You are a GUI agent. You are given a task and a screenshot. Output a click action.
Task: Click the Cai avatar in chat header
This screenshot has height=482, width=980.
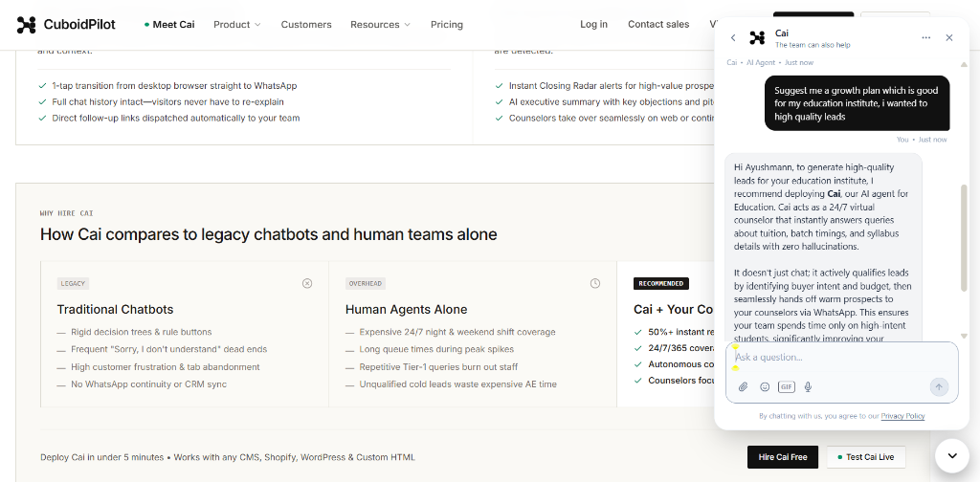tap(758, 38)
